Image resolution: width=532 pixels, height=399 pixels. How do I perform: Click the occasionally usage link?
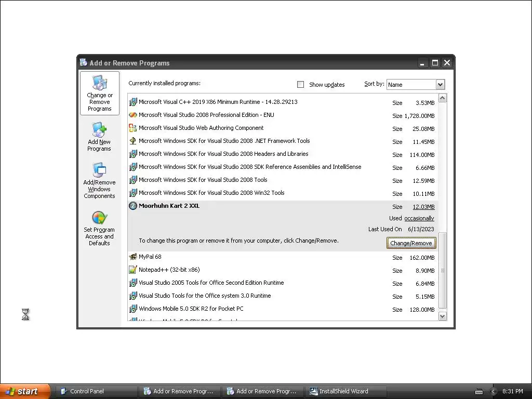[x=419, y=218]
